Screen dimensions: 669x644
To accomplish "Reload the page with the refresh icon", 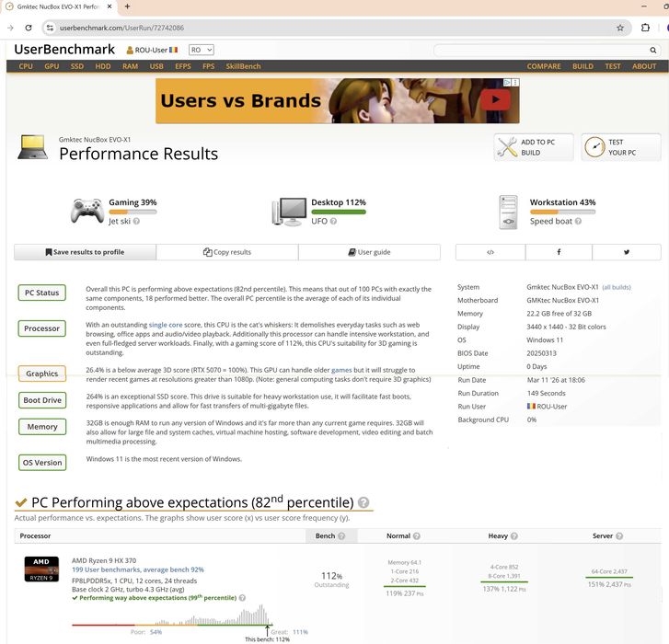I will pyautogui.click(x=29, y=28).
